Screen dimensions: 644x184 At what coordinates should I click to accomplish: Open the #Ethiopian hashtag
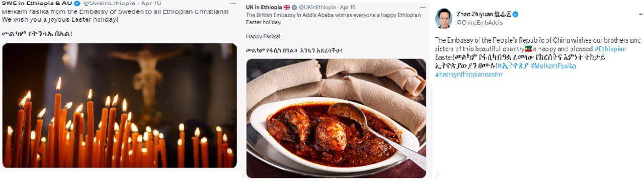[610, 49]
